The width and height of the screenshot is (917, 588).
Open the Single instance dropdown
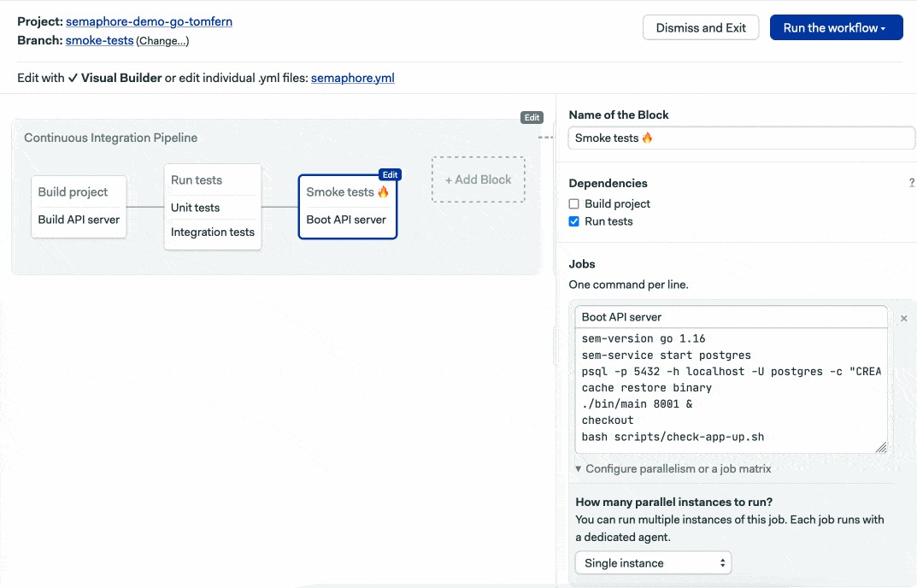[653, 563]
